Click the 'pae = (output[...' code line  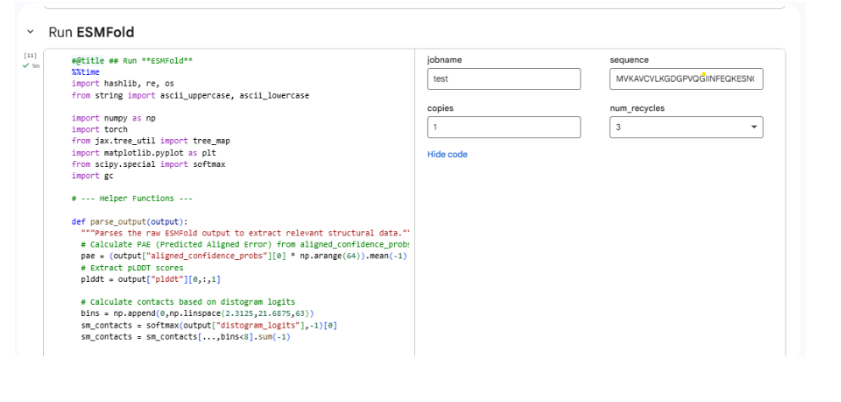click(x=244, y=256)
